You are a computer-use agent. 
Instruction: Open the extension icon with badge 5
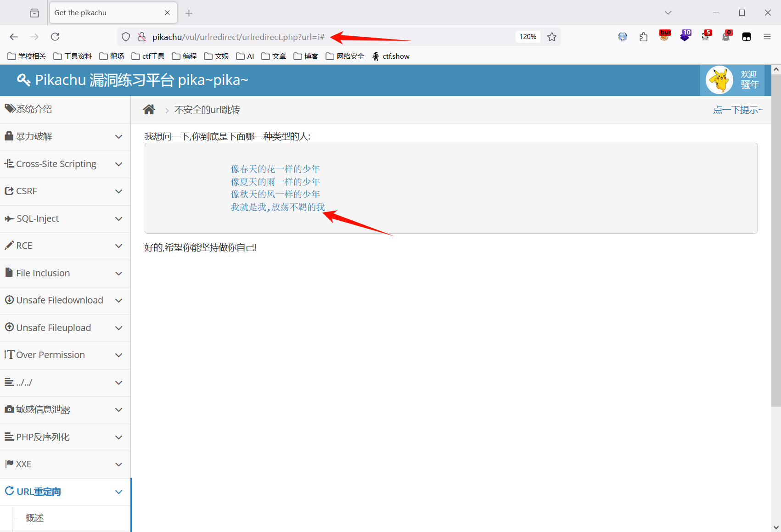pyautogui.click(x=706, y=36)
